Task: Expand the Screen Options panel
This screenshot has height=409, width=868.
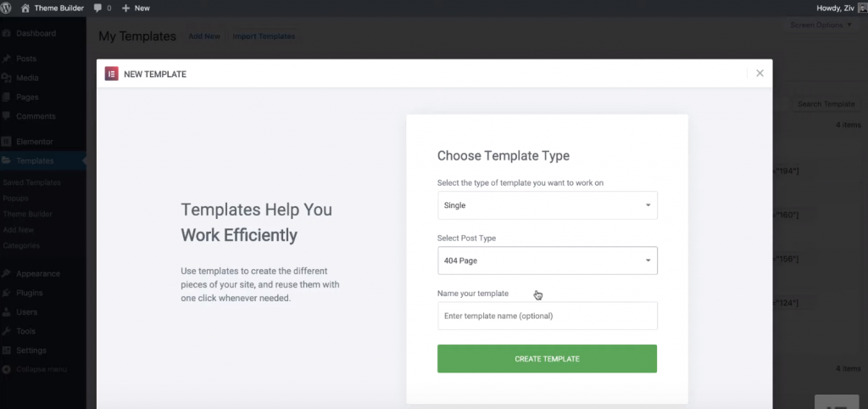Action: (821, 25)
